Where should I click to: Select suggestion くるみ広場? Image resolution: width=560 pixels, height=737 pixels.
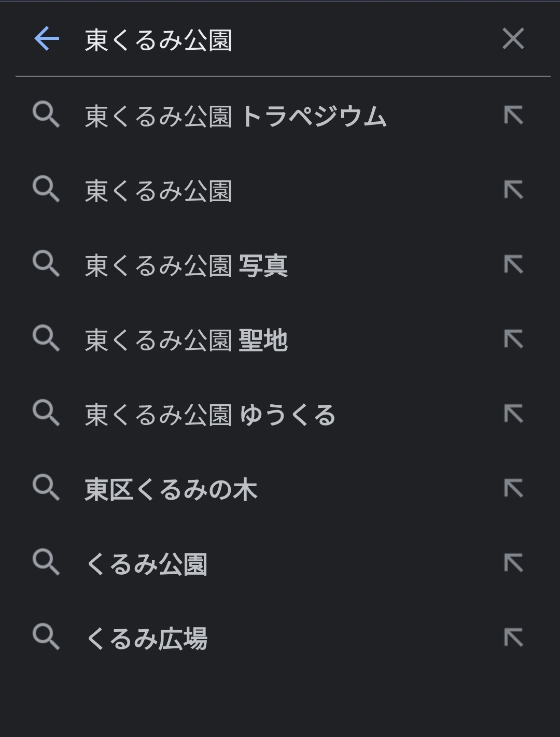coord(146,639)
